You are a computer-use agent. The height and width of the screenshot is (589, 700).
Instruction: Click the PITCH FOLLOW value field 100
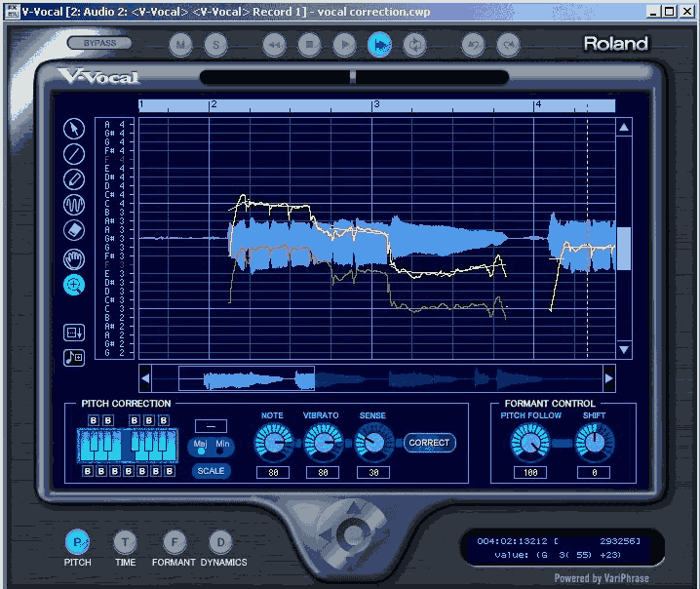coord(530,472)
